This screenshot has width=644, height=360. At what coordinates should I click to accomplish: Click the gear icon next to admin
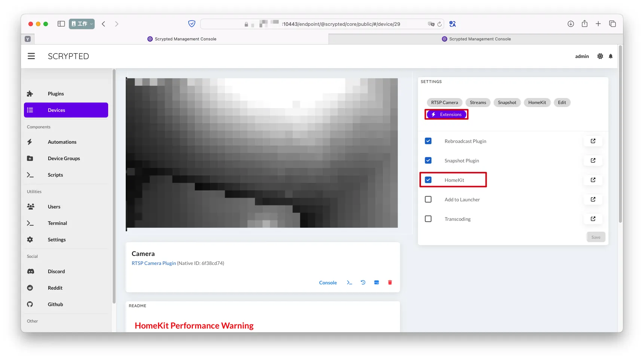tap(600, 56)
